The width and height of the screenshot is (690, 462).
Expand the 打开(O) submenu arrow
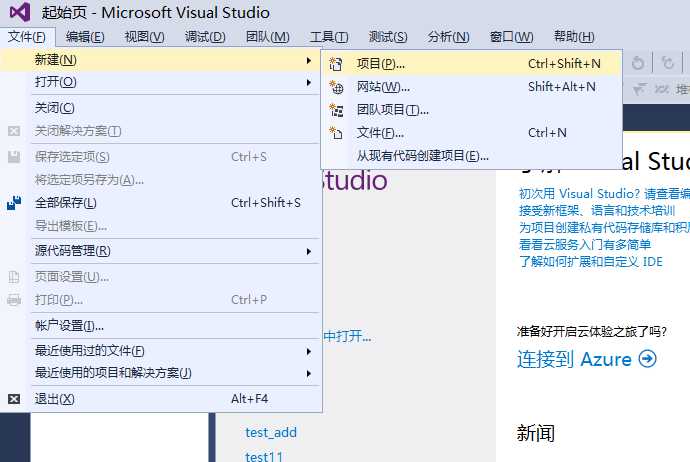[x=309, y=82]
